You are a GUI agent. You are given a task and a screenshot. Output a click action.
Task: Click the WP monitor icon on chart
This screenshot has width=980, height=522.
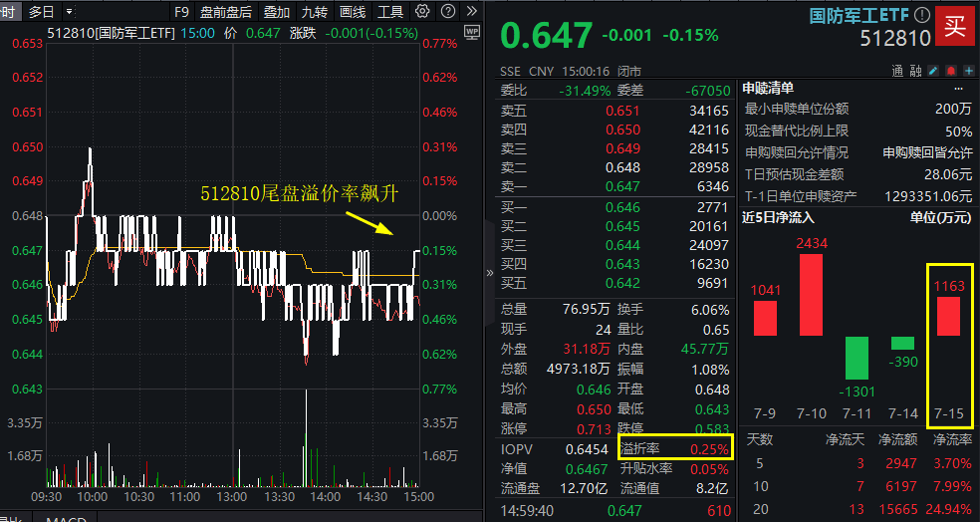472,33
